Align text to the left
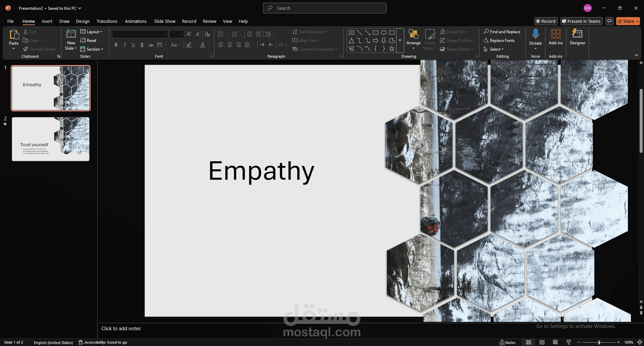This screenshot has height=346, width=644. click(x=221, y=45)
